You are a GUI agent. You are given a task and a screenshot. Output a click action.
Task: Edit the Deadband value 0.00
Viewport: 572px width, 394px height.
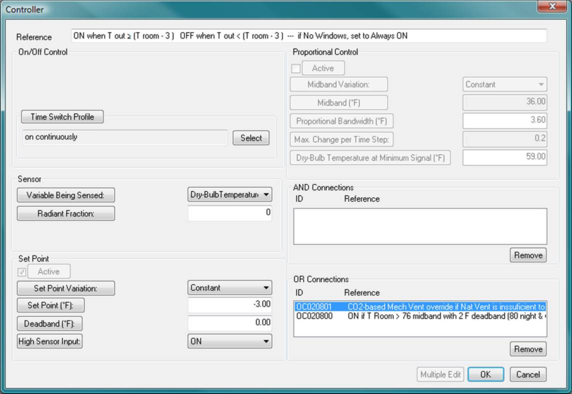(230, 323)
